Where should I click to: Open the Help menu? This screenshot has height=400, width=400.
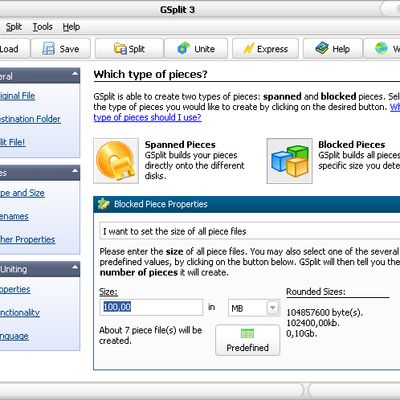pyautogui.click(x=71, y=27)
